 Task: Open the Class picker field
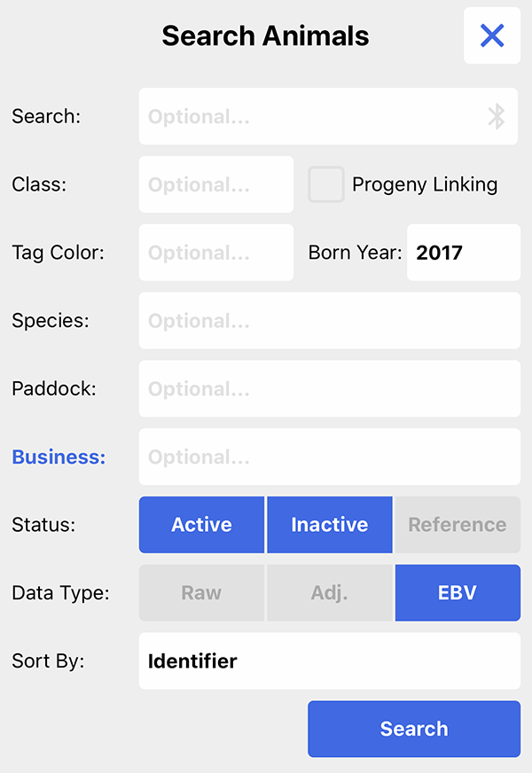point(216,184)
